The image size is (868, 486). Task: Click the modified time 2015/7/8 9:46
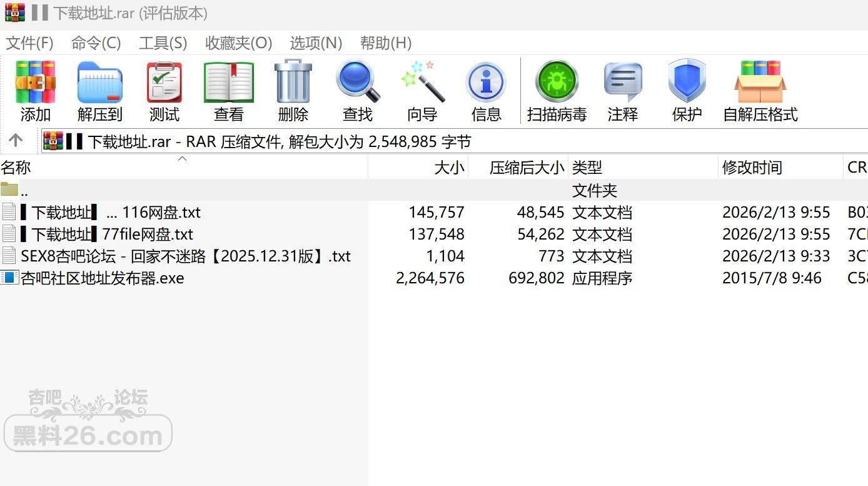point(772,278)
